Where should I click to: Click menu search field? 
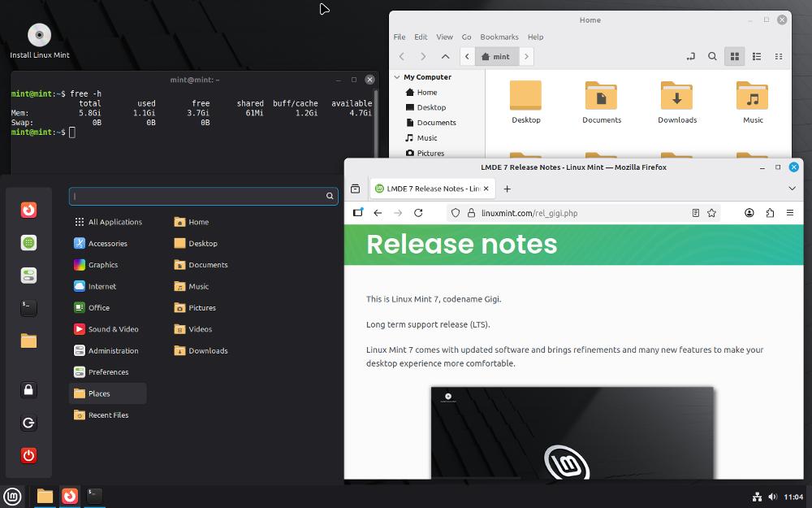coord(204,196)
